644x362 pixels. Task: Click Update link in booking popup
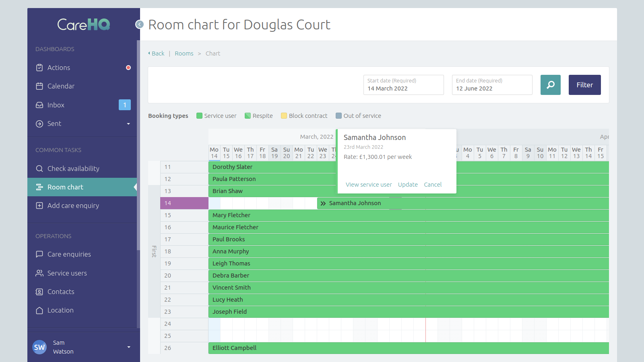[408, 185]
